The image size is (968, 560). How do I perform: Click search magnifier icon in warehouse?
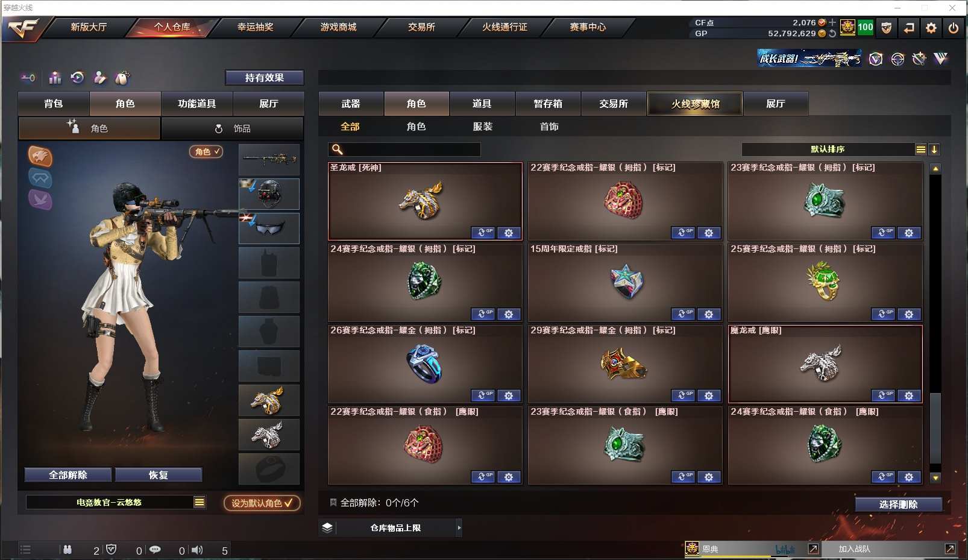click(x=338, y=149)
